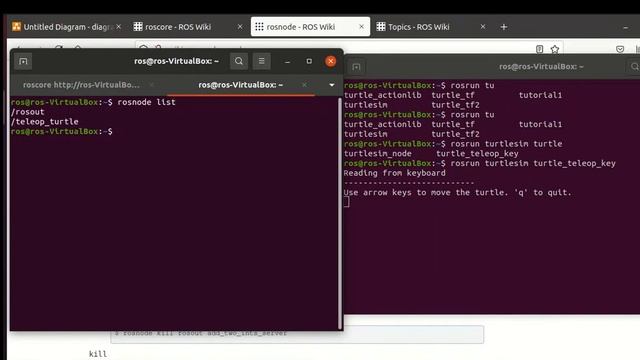The width and height of the screenshot is (640, 360).
Task: Click the empty prompt line in front terminal
Action: point(62,131)
